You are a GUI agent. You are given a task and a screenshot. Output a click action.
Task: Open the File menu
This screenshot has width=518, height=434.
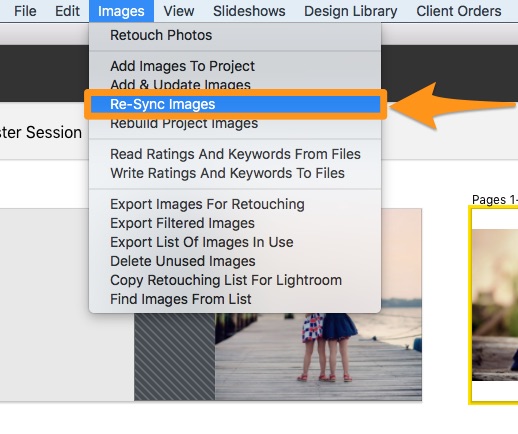25,11
